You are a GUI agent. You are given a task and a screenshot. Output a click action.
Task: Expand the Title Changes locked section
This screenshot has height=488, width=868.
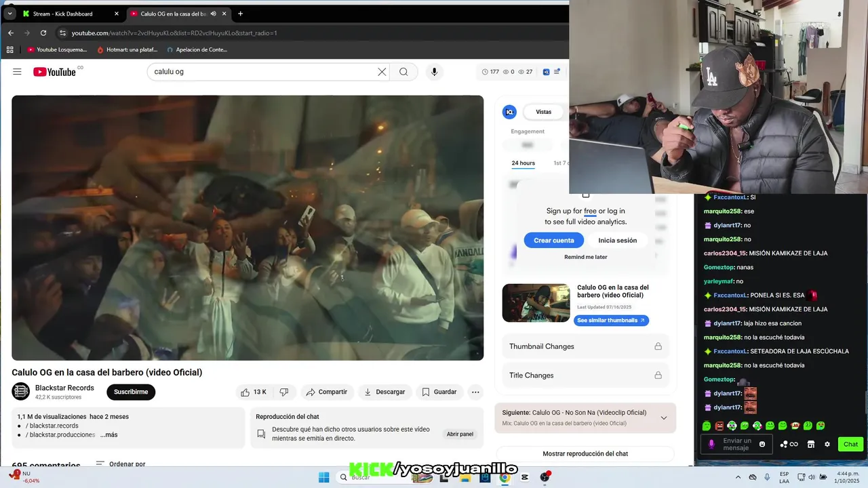click(x=585, y=375)
